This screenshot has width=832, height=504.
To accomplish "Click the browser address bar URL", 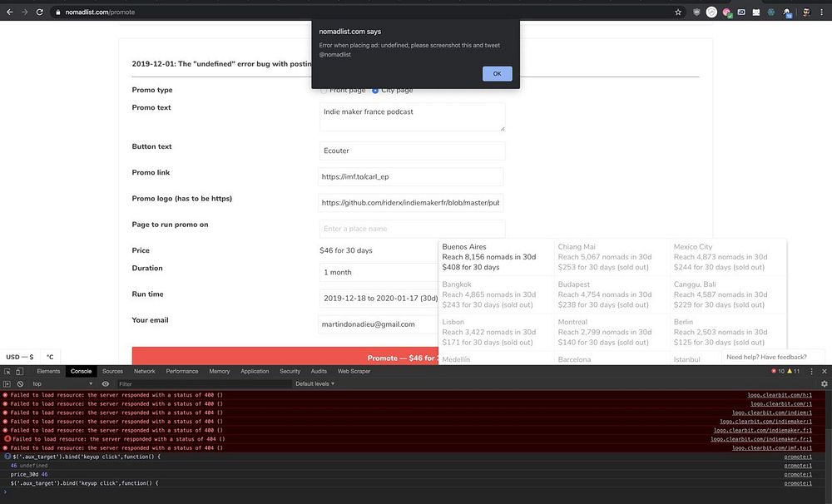I will 101,12.
